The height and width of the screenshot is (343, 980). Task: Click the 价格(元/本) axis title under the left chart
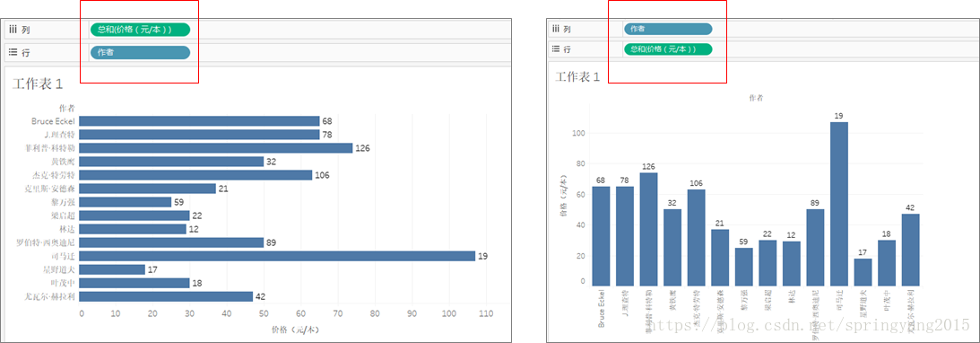[x=295, y=330]
